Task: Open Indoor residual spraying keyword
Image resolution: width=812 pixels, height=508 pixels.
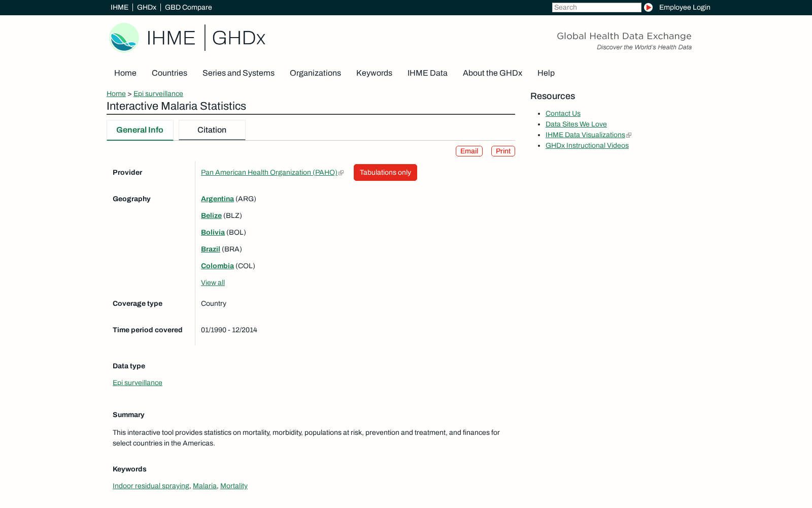Action: click(151, 486)
